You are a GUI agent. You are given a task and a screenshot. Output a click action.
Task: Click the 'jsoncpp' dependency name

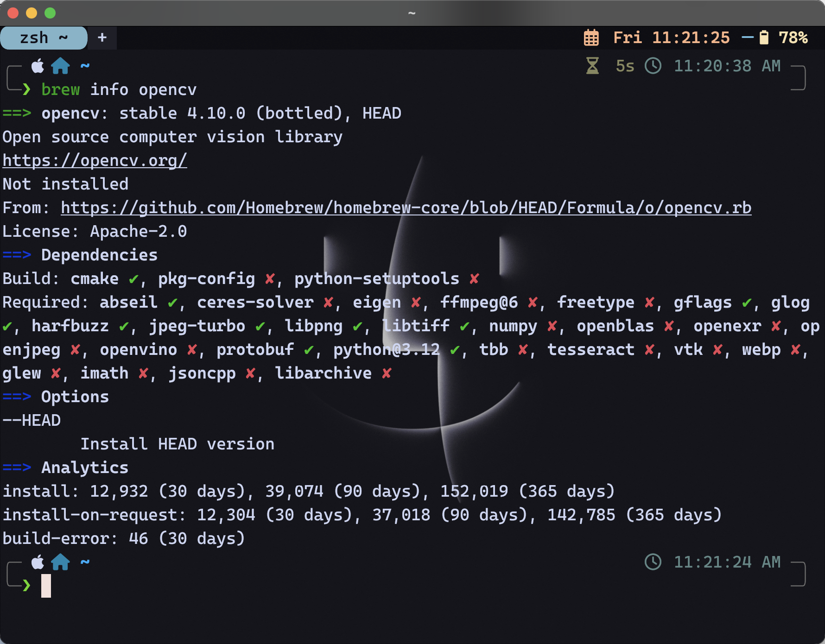[202, 373]
